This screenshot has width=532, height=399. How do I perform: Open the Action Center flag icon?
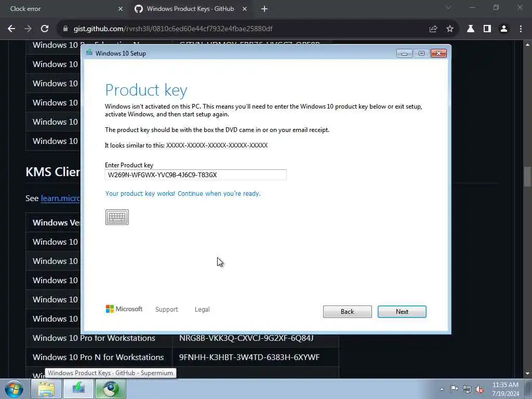[x=454, y=389]
